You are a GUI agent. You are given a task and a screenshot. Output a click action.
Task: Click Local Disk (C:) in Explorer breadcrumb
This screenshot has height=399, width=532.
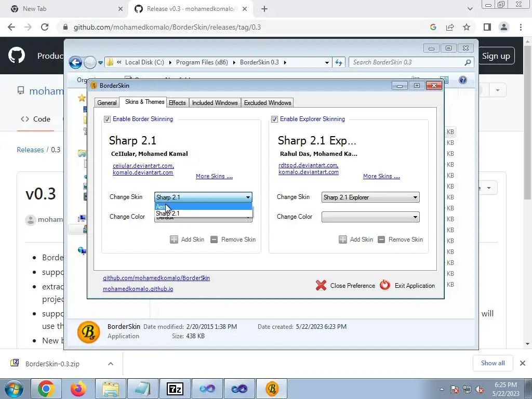[144, 62]
